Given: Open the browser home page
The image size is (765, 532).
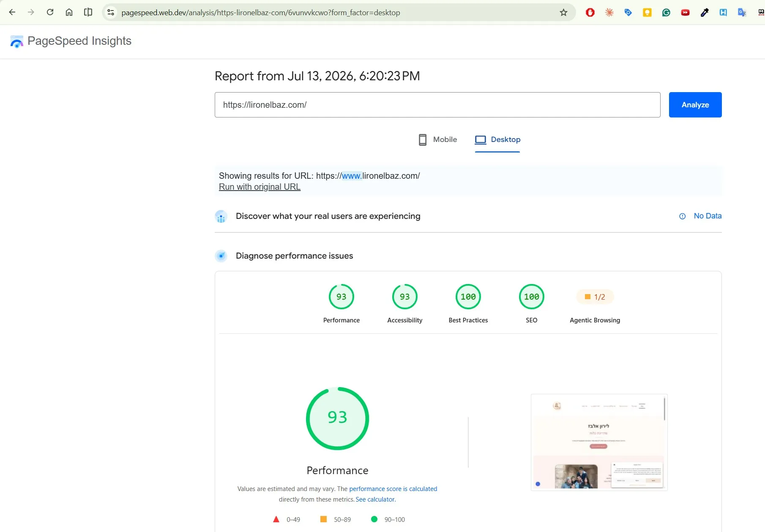Looking at the screenshot, I should point(69,12).
